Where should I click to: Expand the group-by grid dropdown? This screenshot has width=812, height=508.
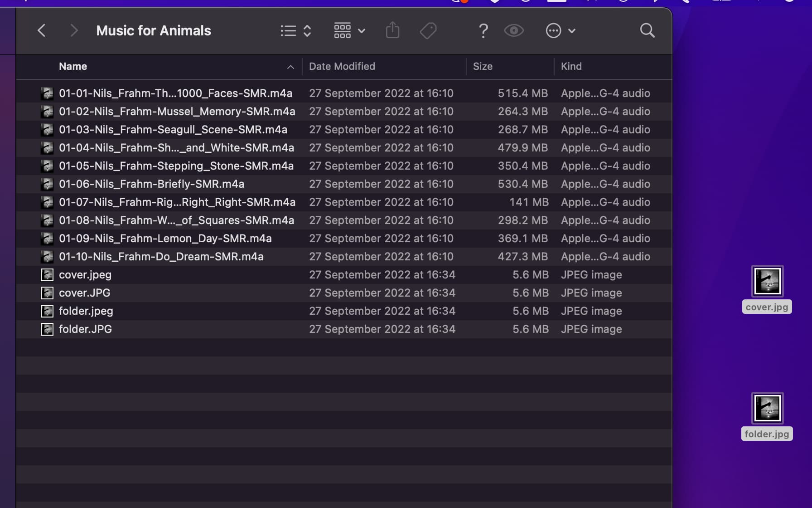(x=349, y=31)
